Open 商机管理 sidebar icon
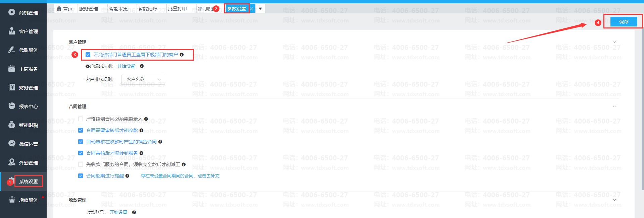644x218 pixels. (x=12, y=12)
